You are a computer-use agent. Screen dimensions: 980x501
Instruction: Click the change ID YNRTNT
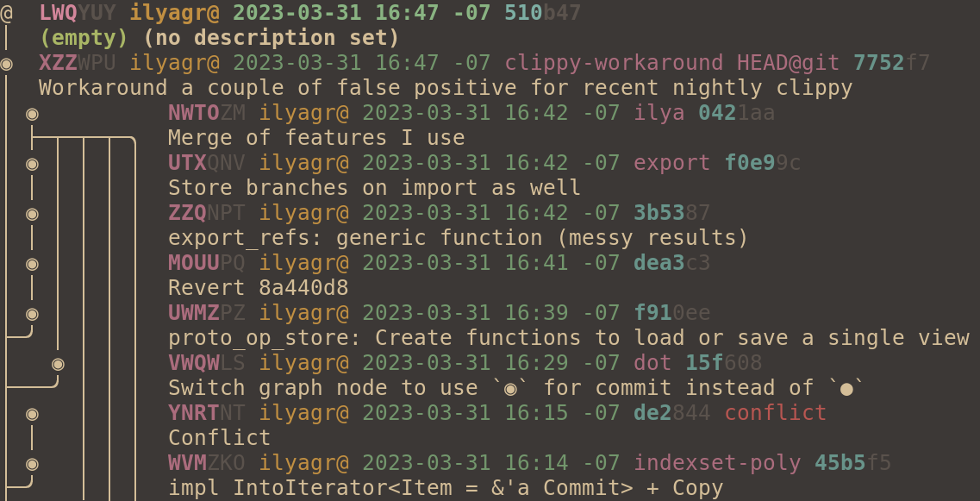coord(207,413)
